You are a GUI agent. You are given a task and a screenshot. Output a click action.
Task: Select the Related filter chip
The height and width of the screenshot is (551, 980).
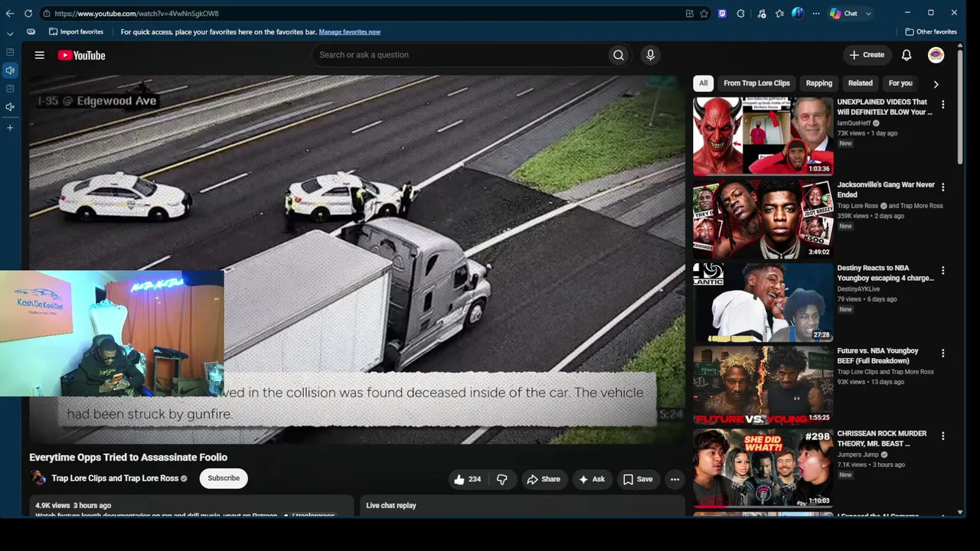pos(860,83)
